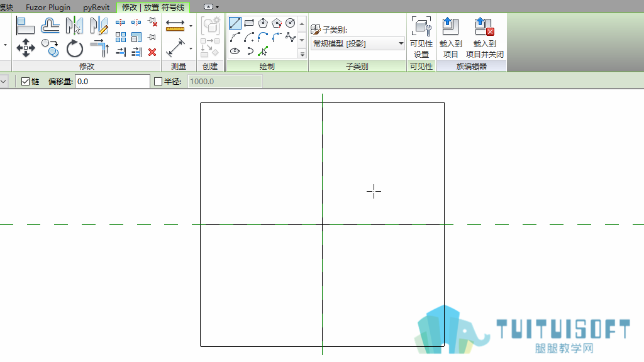Open the 子类别 subcategory dropdown
This screenshot has width=644, height=362.
[x=358, y=43]
